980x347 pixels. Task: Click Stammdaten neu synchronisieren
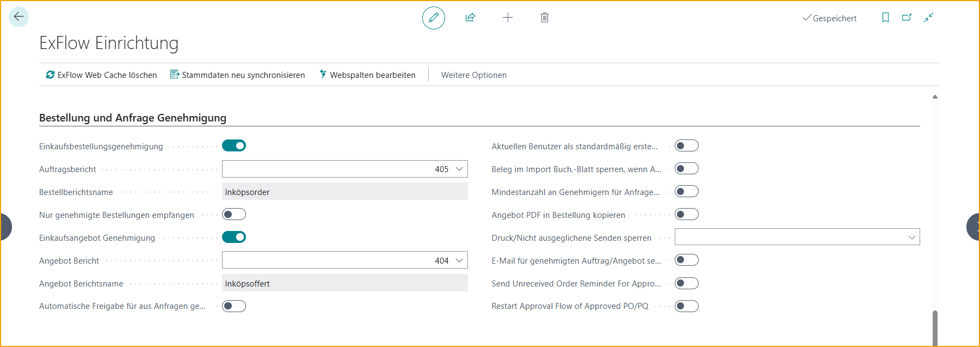tap(237, 75)
